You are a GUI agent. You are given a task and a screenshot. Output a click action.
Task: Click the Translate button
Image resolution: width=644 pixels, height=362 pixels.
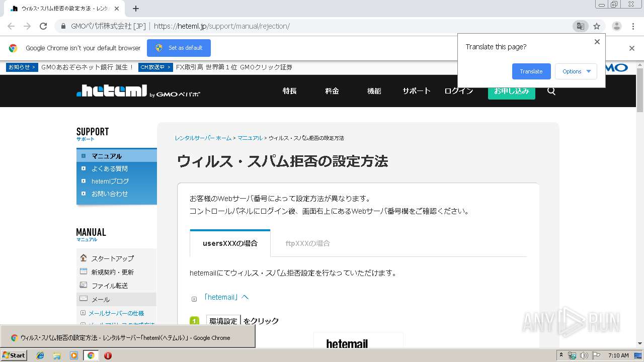pyautogui.click(x=531, y=71)
